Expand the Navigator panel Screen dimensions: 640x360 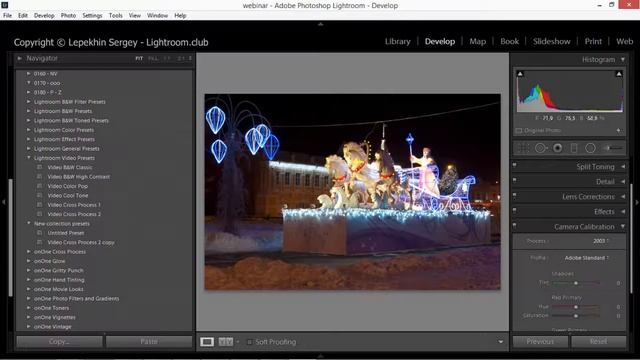pos(19,58)
